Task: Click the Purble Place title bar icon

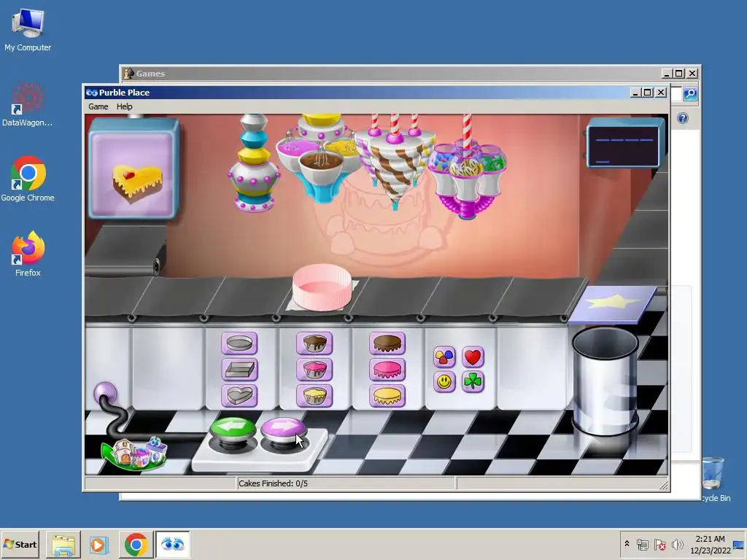Action: pos(91,93)
